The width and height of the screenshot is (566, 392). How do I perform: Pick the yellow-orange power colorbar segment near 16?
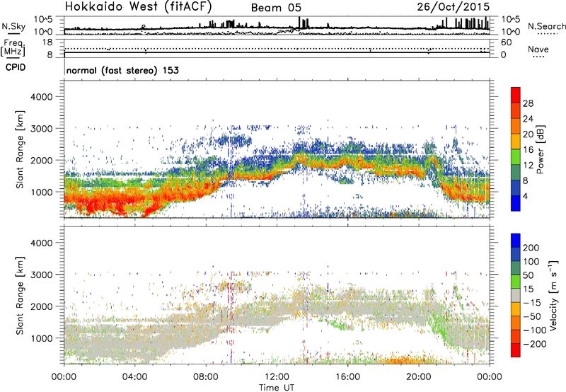(x=516, y=142)
